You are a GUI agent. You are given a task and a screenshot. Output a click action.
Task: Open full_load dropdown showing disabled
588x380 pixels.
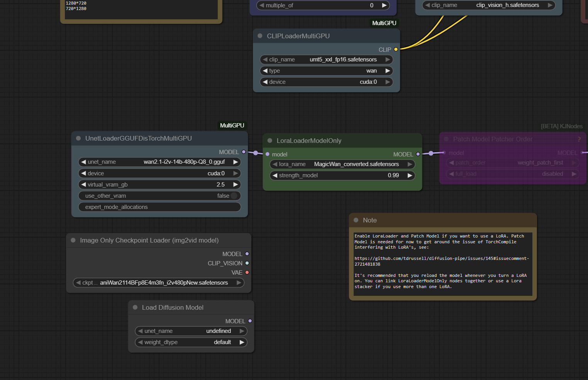(x=513, y=174)
